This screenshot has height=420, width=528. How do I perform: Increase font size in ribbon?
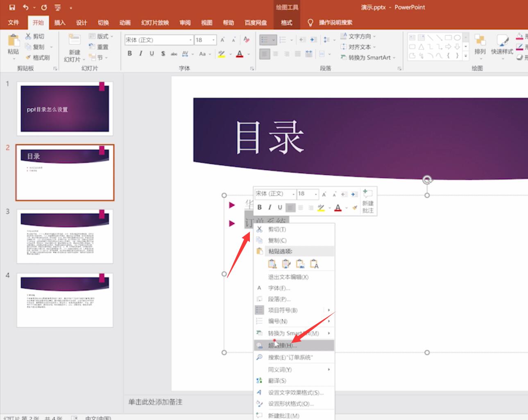(222, 40)
